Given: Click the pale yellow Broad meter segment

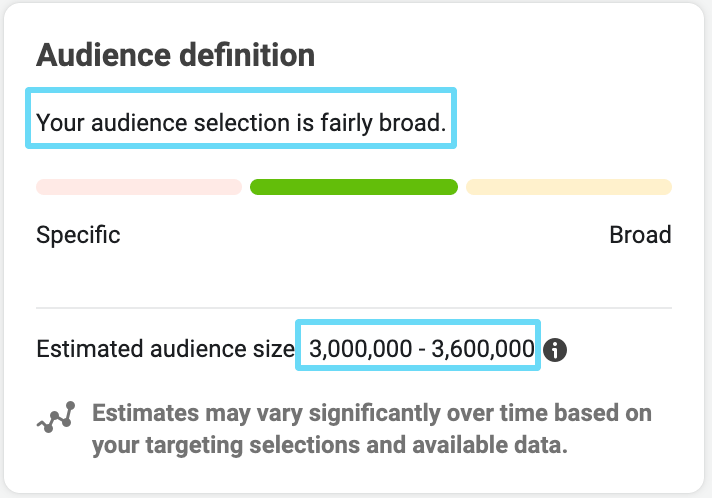Looking at the screenshot, I should click(x=569, y=187).
